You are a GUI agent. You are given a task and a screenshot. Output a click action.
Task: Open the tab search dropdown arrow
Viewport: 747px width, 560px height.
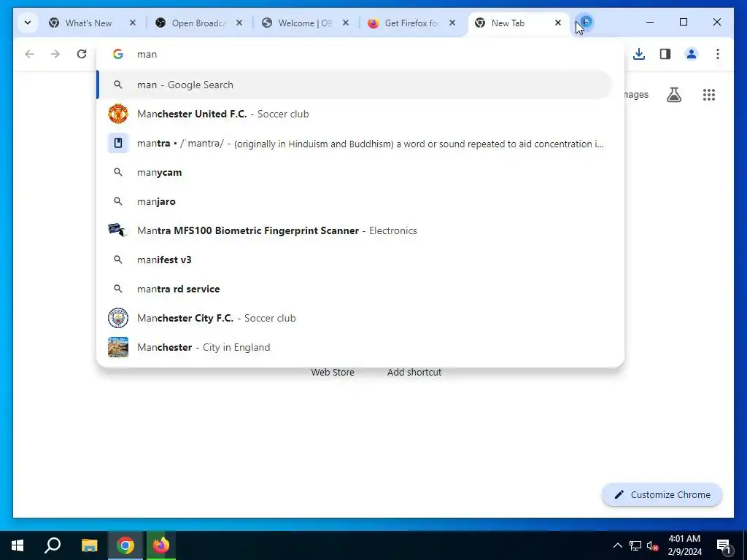[x=28, y=23]
